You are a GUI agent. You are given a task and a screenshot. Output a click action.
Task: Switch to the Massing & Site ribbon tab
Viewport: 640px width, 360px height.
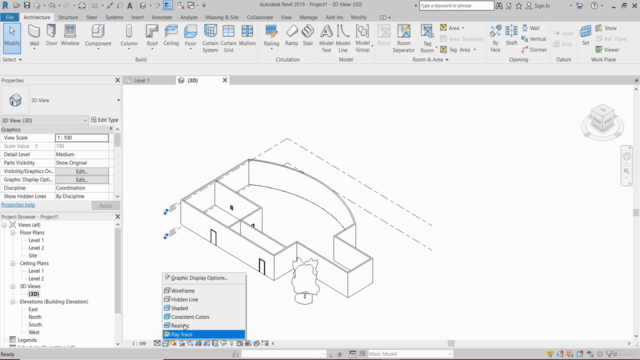222,17
